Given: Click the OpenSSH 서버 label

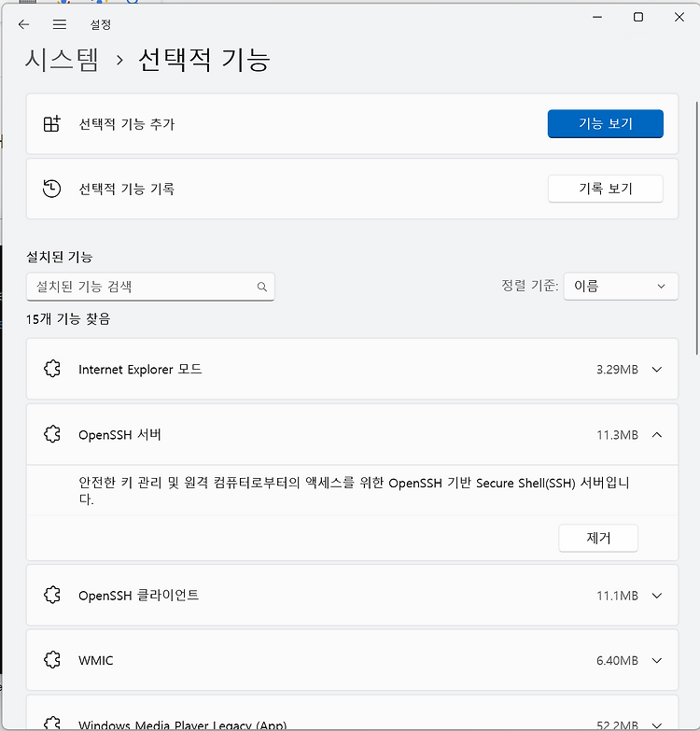Looking at the screenshot, I should [x=119, y=434].
